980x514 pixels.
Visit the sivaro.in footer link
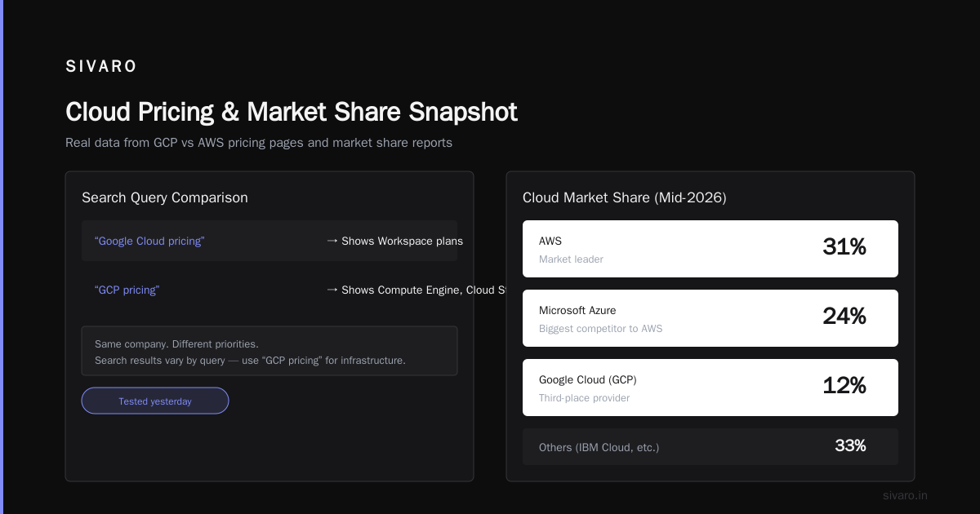coord(905,495)
